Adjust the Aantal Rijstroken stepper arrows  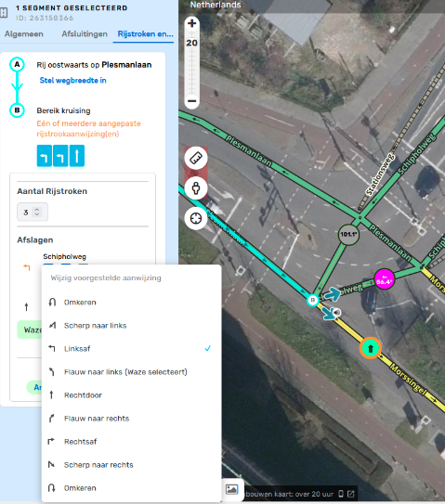(x=37, y=212)
